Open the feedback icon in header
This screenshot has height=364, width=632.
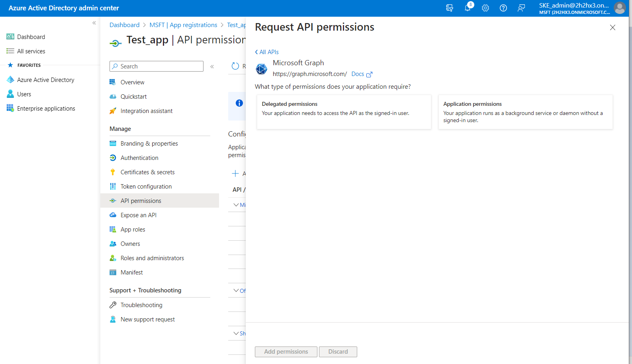[x=521, y=8]
